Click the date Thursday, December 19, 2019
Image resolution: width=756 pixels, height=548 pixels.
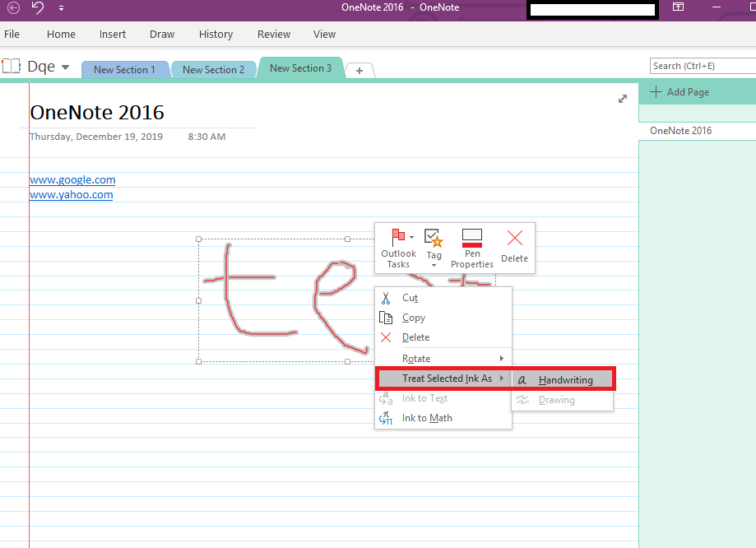96,137
